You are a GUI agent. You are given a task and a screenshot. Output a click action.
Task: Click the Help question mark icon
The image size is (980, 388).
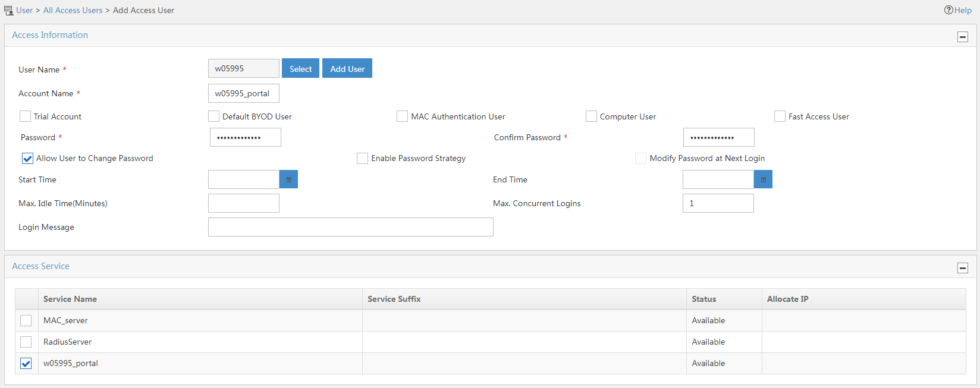(948, 10)
